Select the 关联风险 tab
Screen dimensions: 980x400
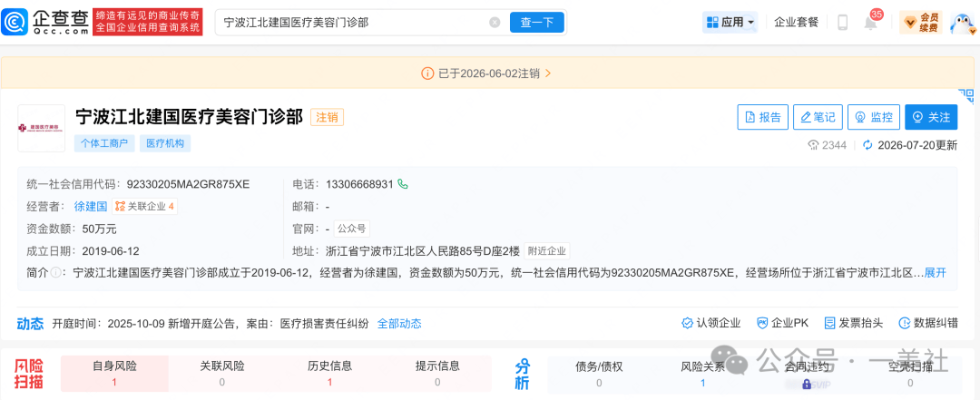click(x=222, y=374)
